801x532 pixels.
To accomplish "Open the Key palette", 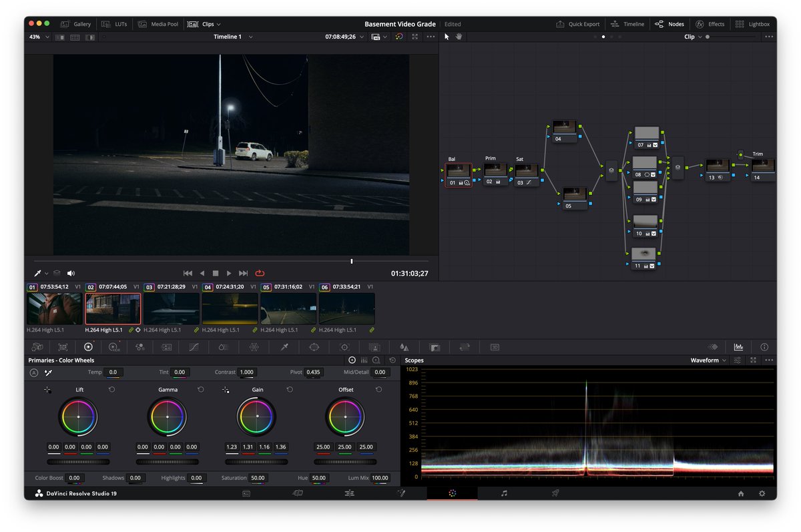I will (x=435, y=347).
